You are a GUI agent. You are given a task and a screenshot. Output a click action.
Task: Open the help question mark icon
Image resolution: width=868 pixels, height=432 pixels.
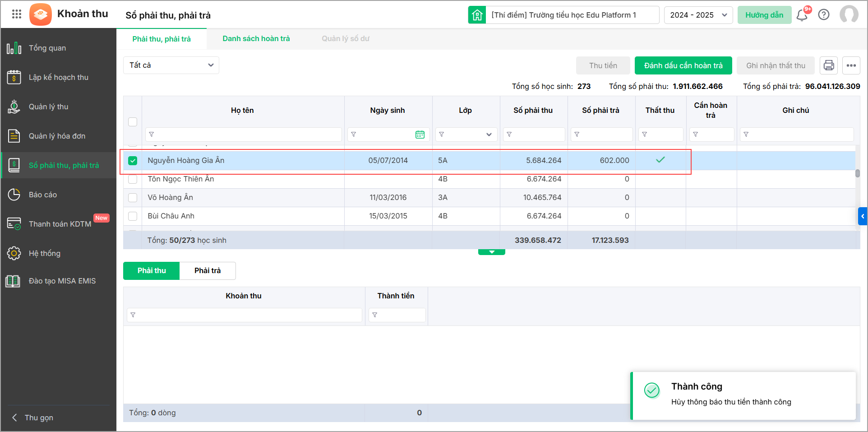(824, 15)
